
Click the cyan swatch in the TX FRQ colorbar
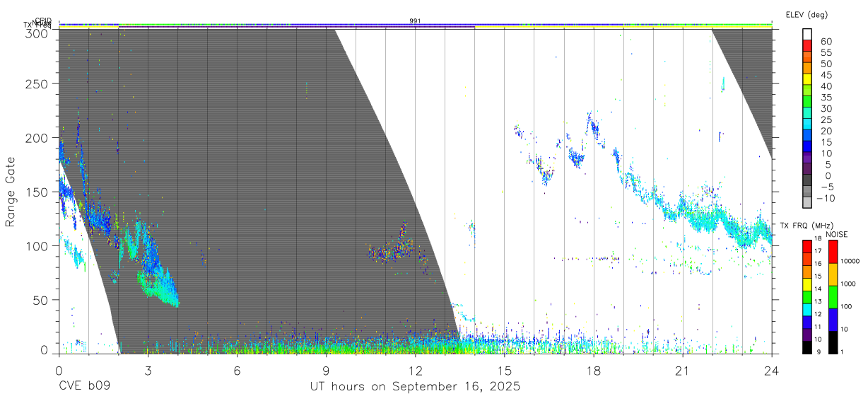pos(807,310)
